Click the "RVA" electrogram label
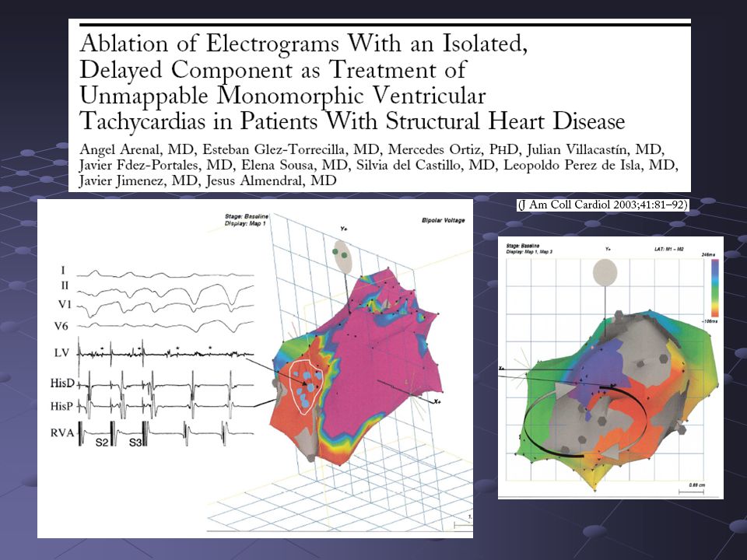 coord(62,433)
